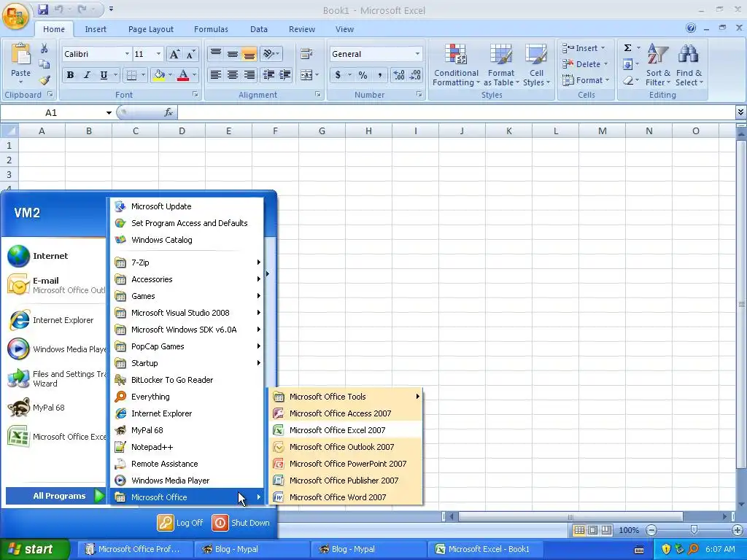Open Conditional Formatting dropdown
The image size is (747, 560).
pos(456,66)
